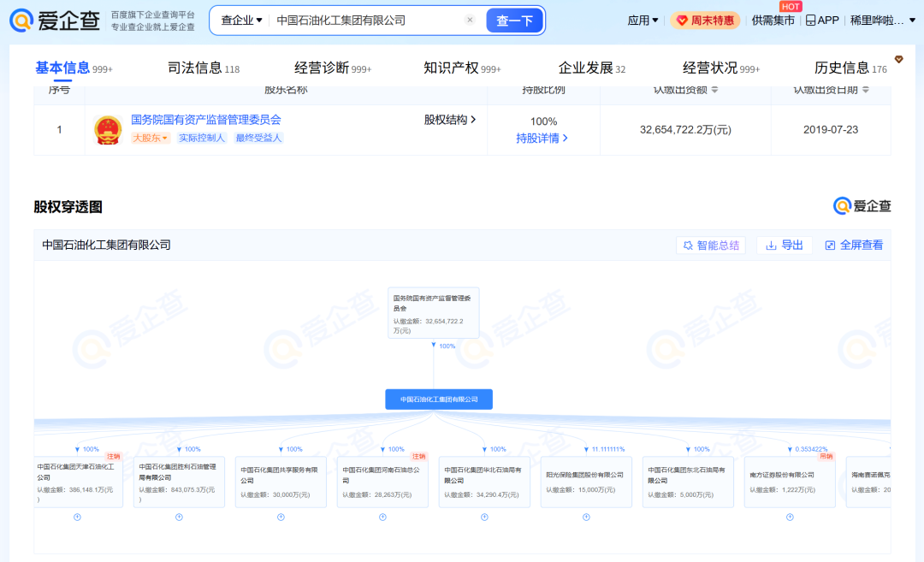Click the company name search input field
The image size is (924, 562).
[x=368, y=21]
